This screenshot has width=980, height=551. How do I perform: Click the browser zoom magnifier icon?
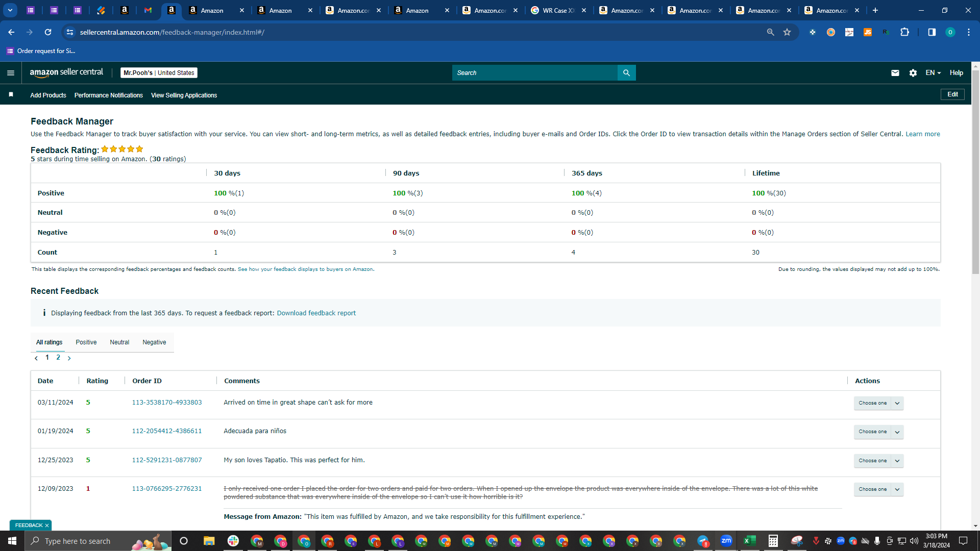click(x=770, y=32)
